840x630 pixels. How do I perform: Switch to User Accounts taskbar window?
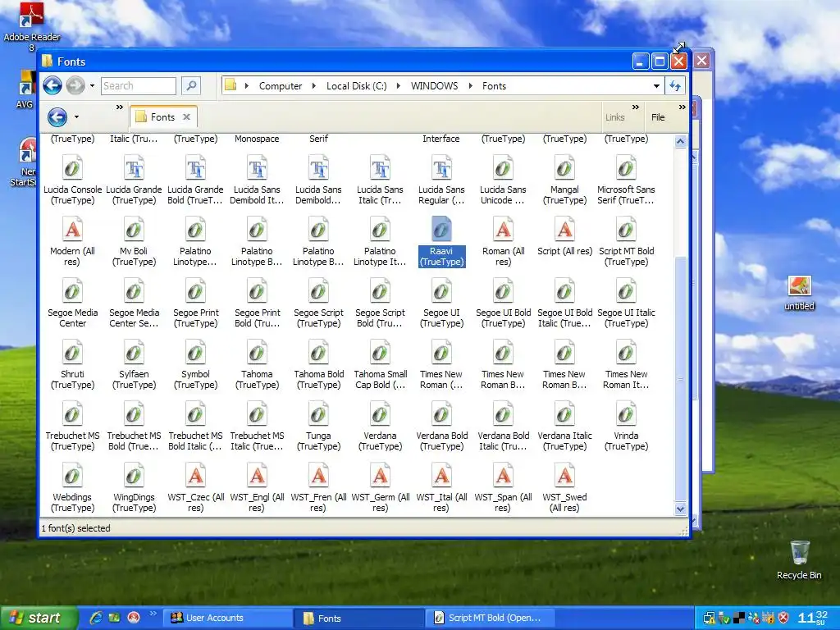click(227, 618)
